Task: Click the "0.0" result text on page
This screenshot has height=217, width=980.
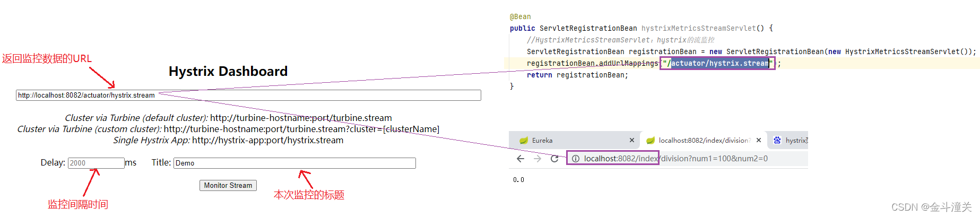Action: pos(518,180)
